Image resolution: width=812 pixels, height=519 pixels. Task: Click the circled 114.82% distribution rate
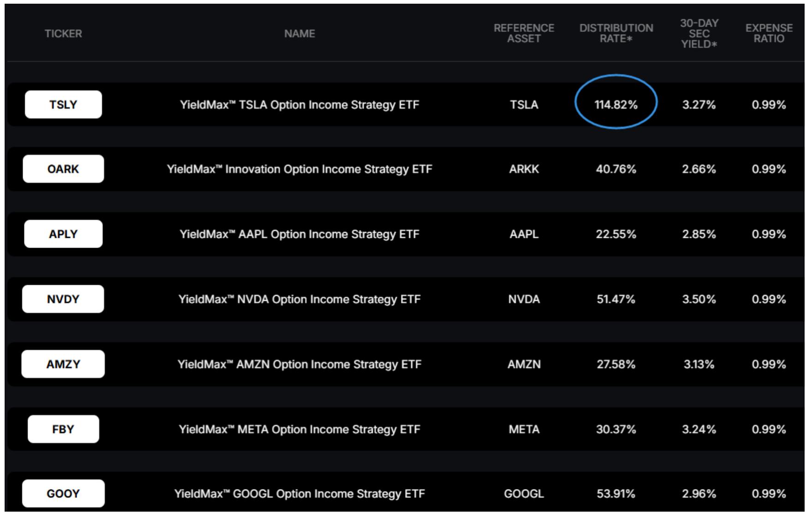(x=616, y=105)
